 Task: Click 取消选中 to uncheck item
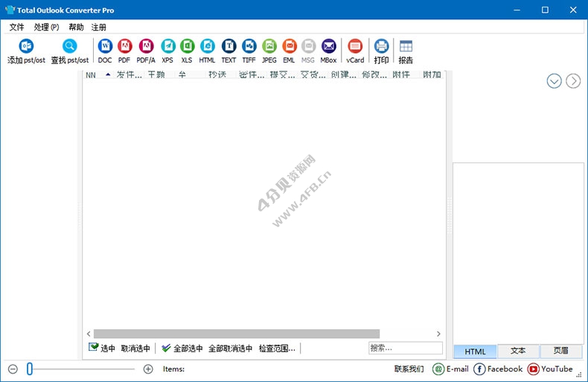coord(135,348)
